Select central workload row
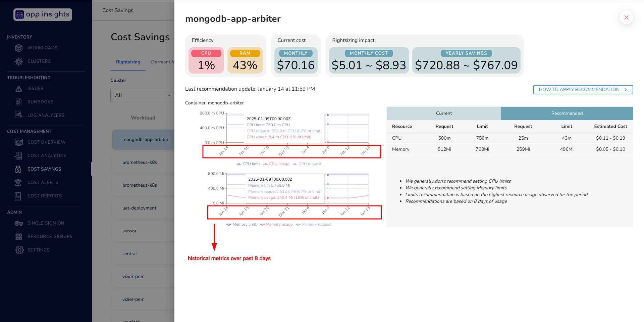 pos(143,254)
